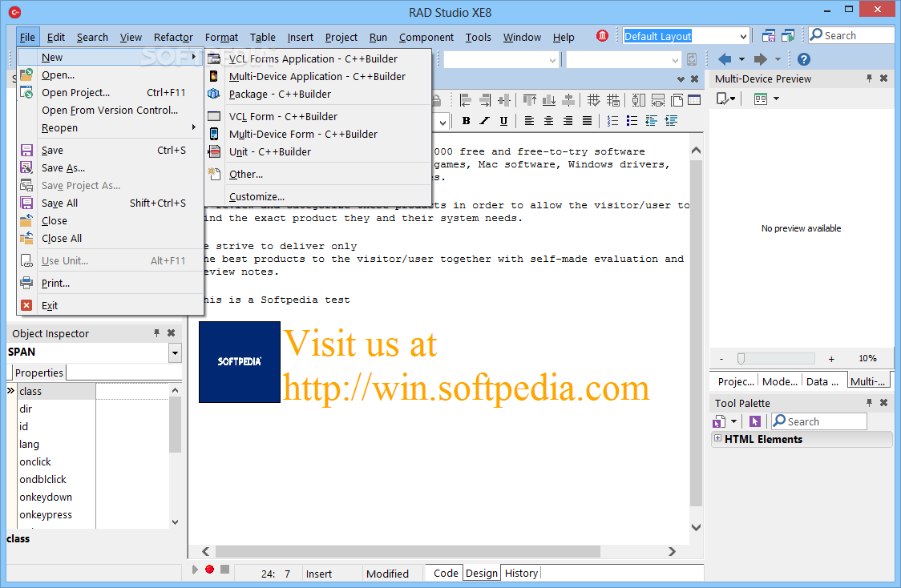Viewport: 901px width, 588px height.
Task: Click Customize... in the New submenu
Action: (318, 196)
